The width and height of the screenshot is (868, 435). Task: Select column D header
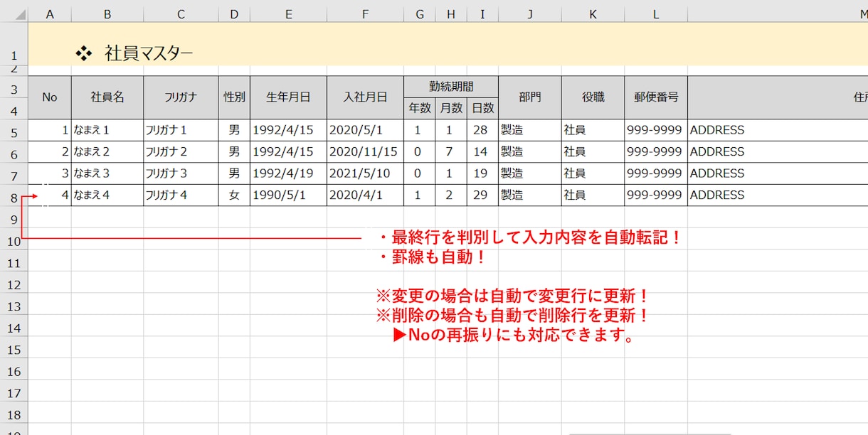click(x=234, y=14)
